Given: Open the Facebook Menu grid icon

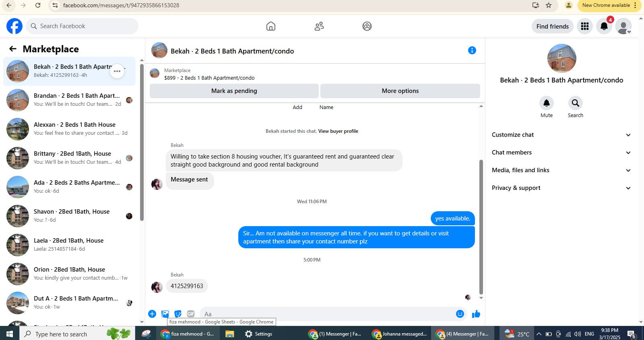Looking at the screenshot, I should pos(585,26).
